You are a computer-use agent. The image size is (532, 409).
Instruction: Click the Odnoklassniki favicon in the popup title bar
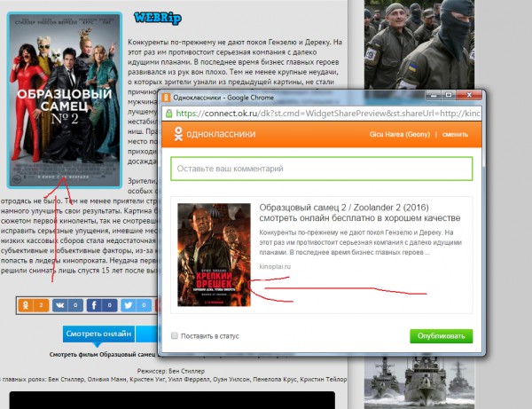pyautogui.click(x=166, y=98)
